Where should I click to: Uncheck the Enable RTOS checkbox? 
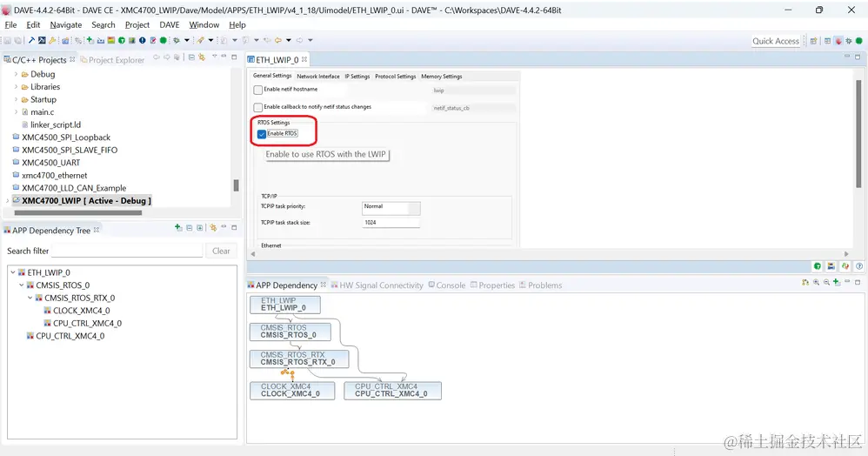point(262,134)
